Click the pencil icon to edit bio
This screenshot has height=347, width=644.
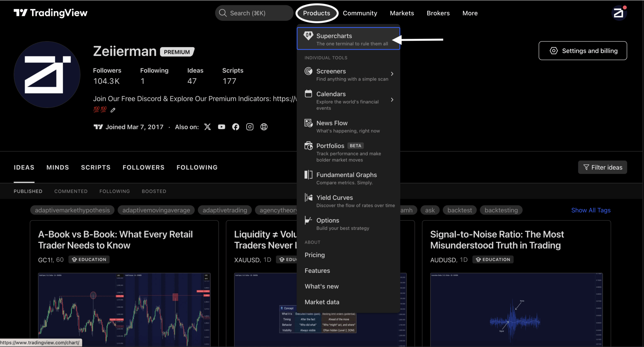113,110
